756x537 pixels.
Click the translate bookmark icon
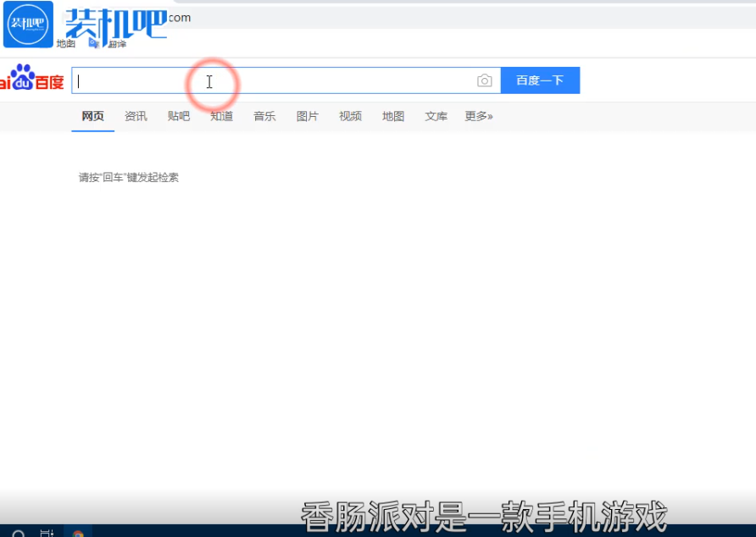[x=94, y=43]
